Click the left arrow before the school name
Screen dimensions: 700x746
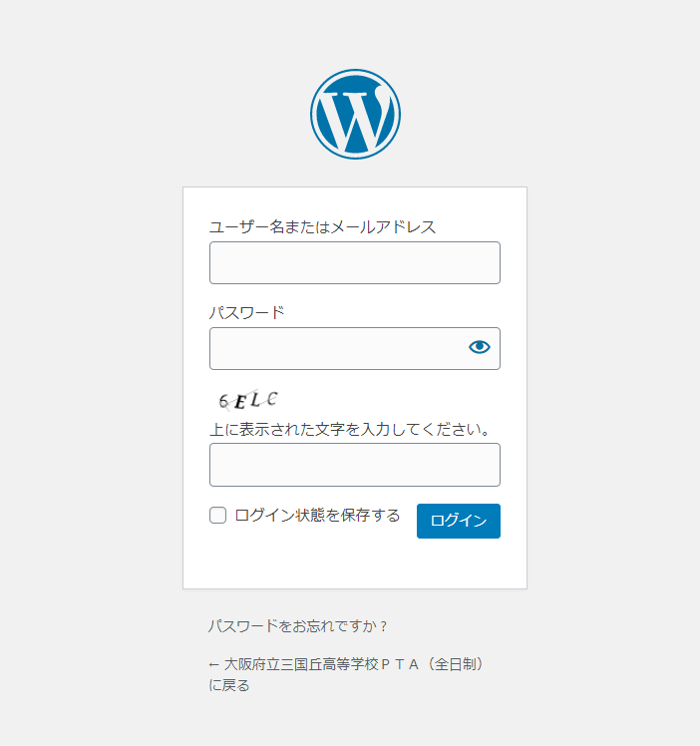coord(213,664)
